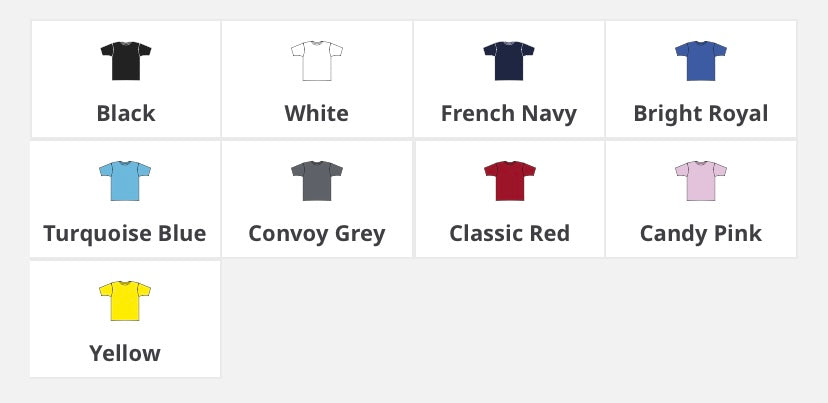Select the "Classic Red" label text
828x403 pixels.
pos(510,233)
